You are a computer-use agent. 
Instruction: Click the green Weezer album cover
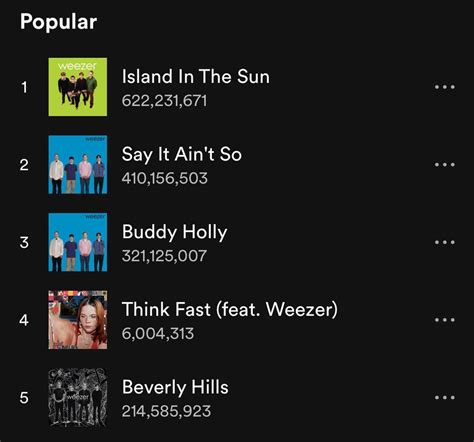click(x=78, y=87)
